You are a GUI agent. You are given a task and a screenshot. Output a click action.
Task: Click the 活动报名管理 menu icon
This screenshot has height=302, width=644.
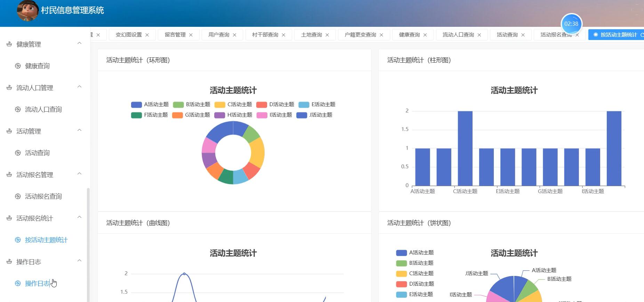pyautogui.click(x=9, y=175)
